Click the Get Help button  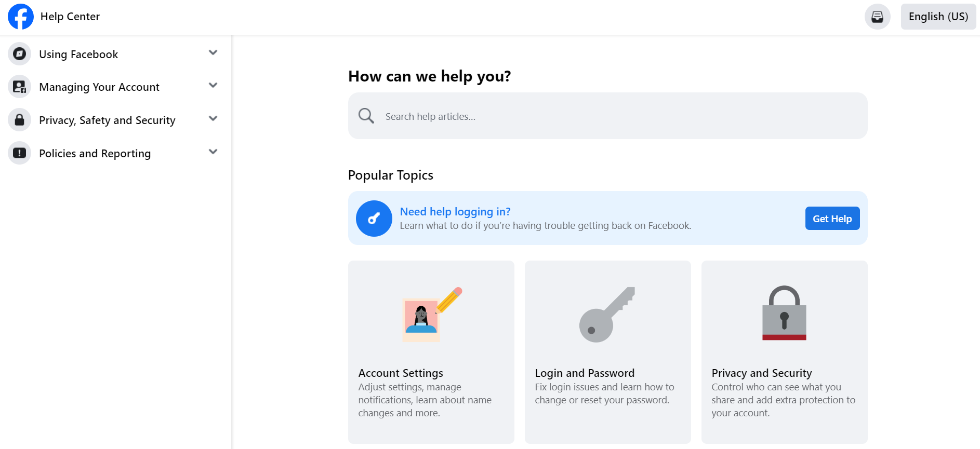click(832, 218)
